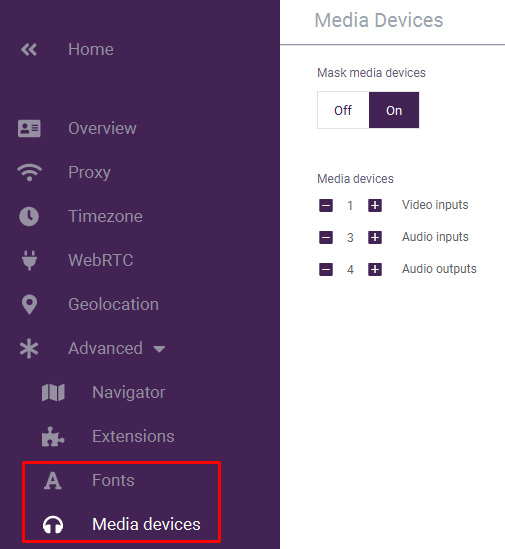Image resolution: width=505 pixels, height=549 pixels.
Task: Decrease the Audio outputs count
Action: [326, 270]
